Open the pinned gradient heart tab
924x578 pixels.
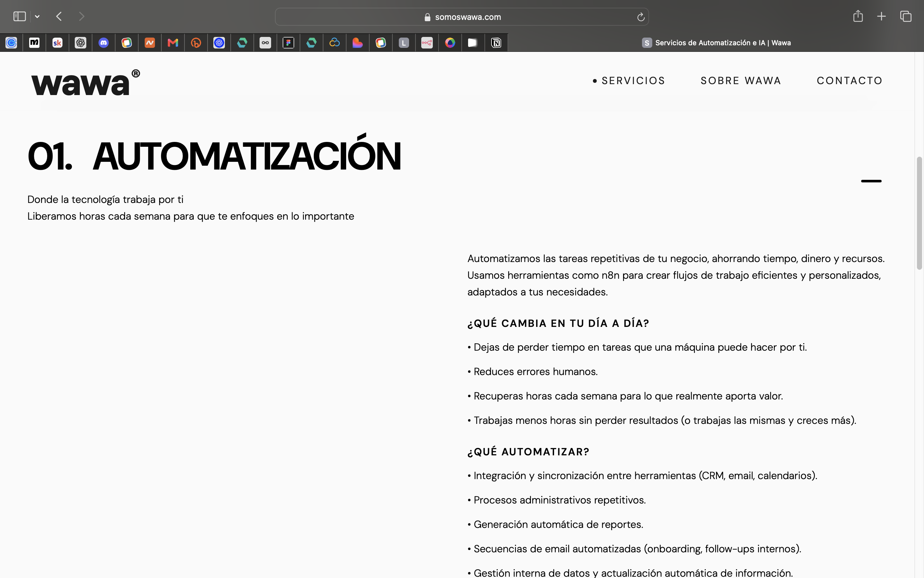click(357, 43)
